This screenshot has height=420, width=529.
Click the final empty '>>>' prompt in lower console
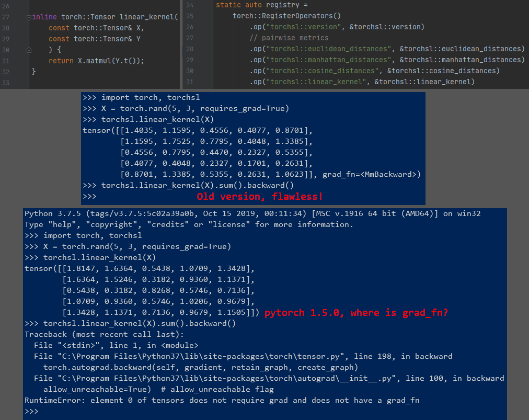click(31, 412)
